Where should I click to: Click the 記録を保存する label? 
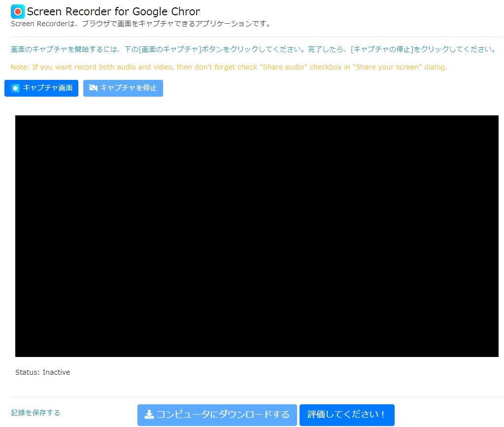[35, 413]
